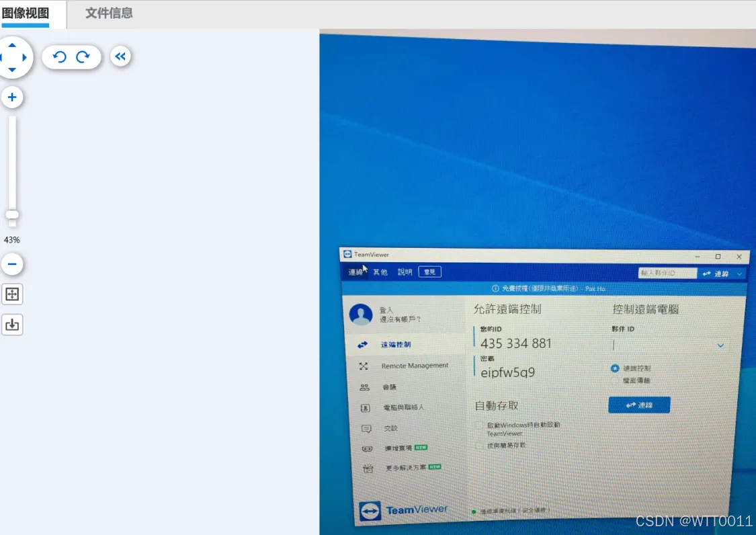Viewport: 756px width, 535px height.
Task: Click the 電腦與聯絡人 contacts icon
Action: click(365, 408)
